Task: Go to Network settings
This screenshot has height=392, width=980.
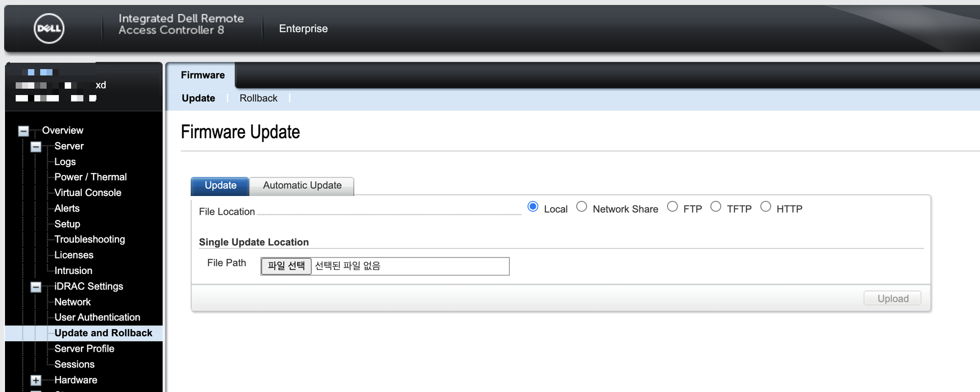Action: click(73, 302)
